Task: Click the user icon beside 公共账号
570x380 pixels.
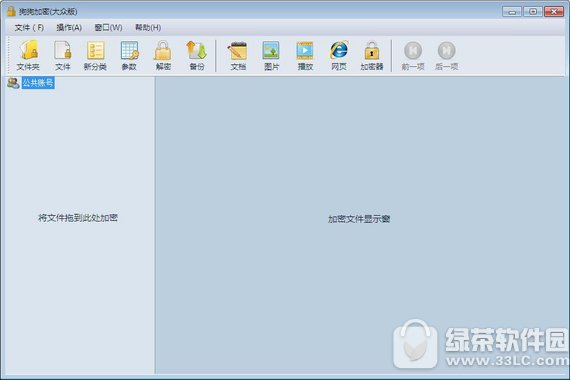Action: coord(13,83)
